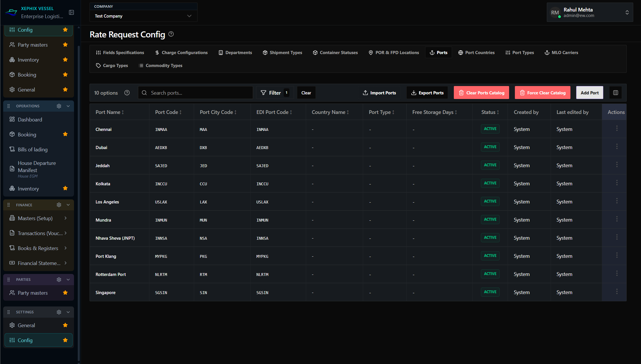Screen dimensions: 641x364
Task: Open the Settings section gear icon
Action: 59,312
